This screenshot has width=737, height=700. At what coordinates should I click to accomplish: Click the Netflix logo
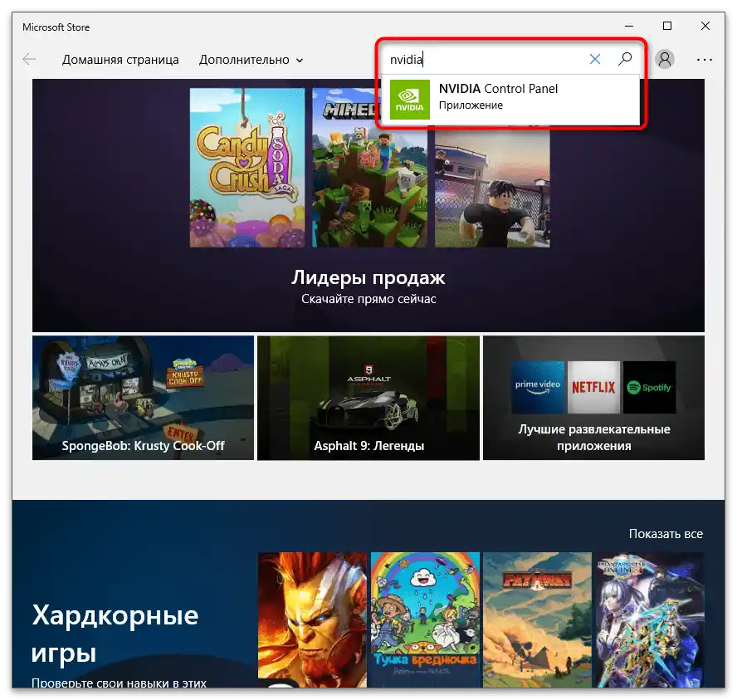[593, 388]
